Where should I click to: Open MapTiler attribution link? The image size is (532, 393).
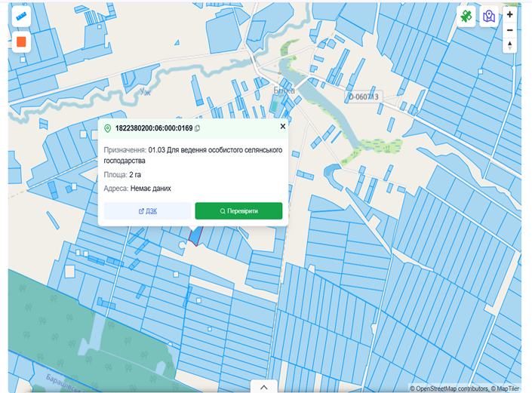(x=505, y=388)
